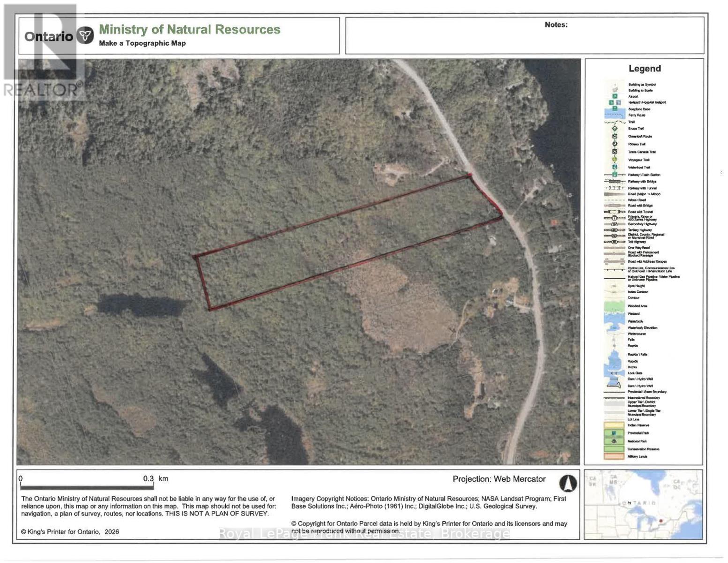Click the '0.3 km' scale label

click(156, 479)
